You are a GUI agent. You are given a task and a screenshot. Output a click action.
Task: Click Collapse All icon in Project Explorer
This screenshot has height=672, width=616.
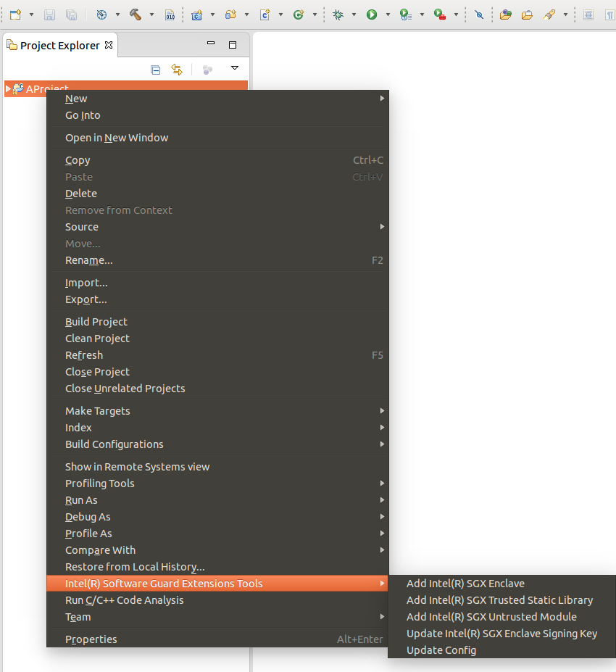[x=155, y=70]
